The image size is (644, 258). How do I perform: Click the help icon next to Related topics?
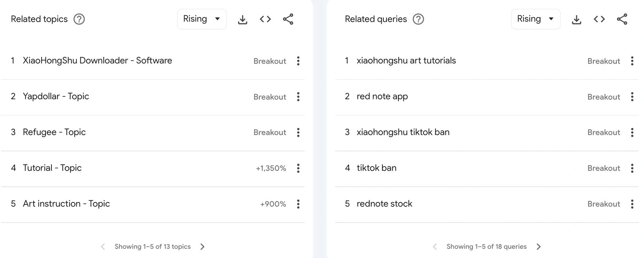(x=80, y=19)
